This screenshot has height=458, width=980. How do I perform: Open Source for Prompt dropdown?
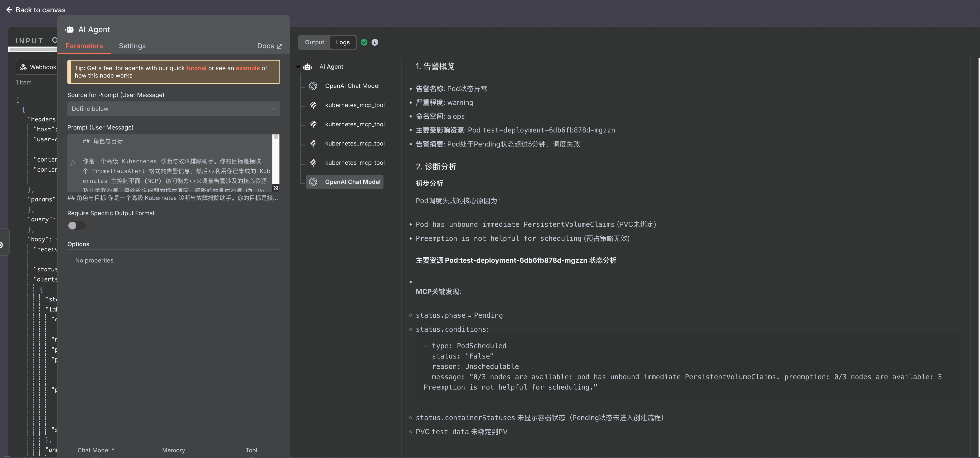click(173, 109)
